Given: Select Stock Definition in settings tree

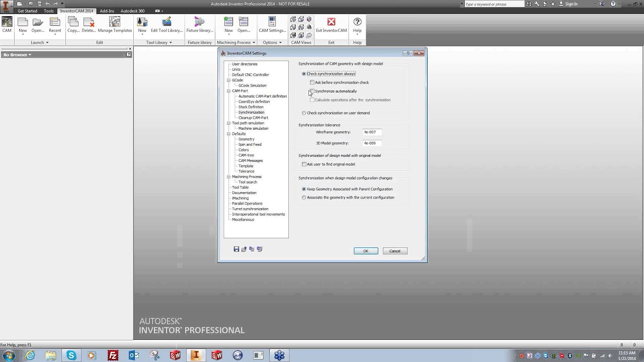Looking at the screenshot, I should [x=251, y=107].
